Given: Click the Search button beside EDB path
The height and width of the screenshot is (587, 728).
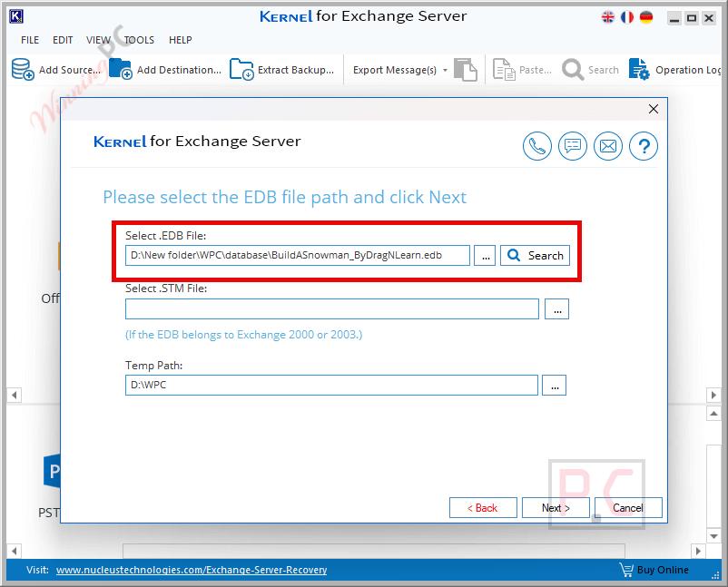Looking at the screenshot, I should tap(535, 256).
